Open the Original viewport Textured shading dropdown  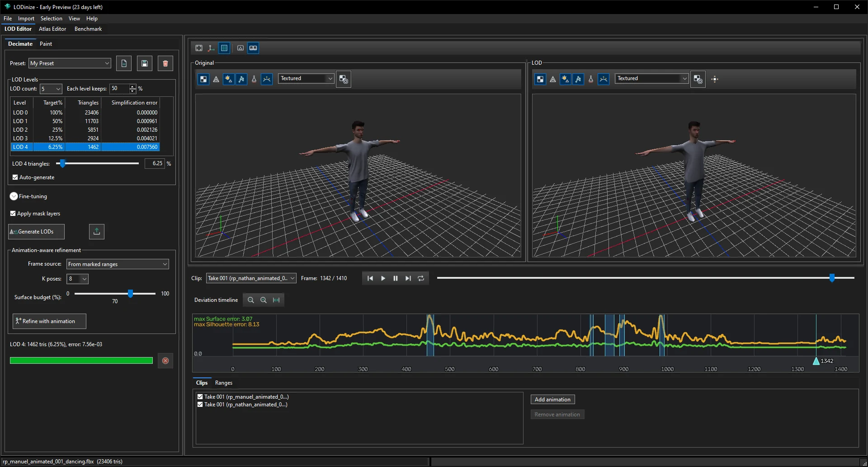(306, 78)
